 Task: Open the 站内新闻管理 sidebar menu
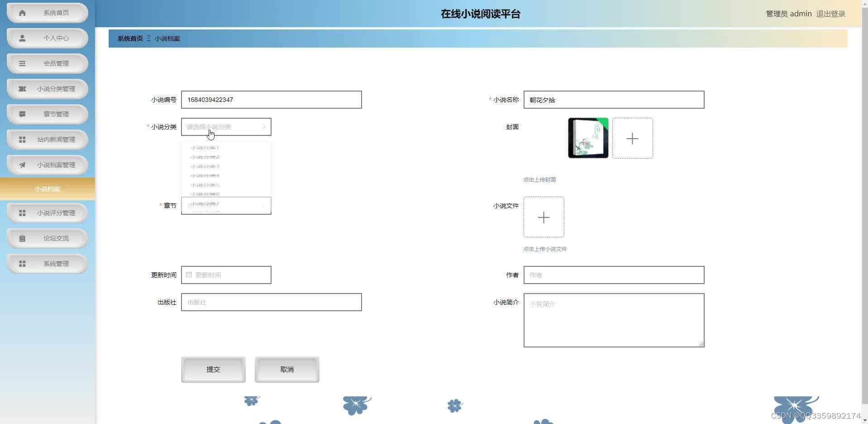tap(48, 140)
